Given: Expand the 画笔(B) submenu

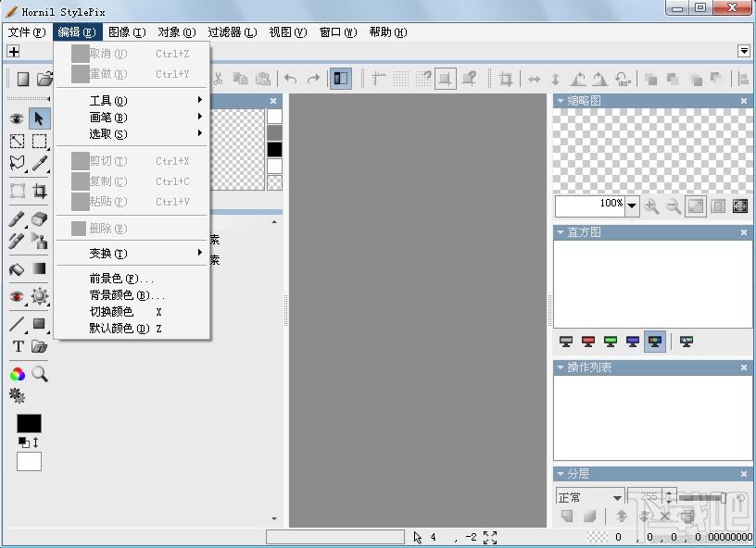Looking at the screenshot, I should coord(132,117).
